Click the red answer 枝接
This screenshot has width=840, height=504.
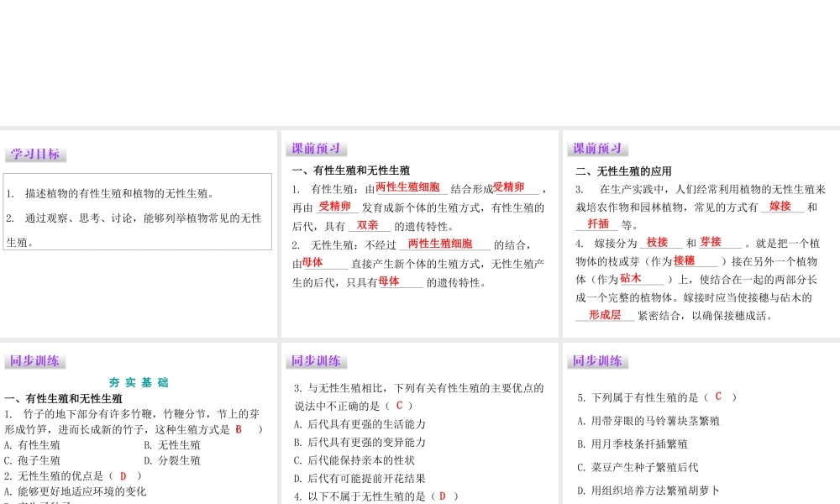coord(658,242)
